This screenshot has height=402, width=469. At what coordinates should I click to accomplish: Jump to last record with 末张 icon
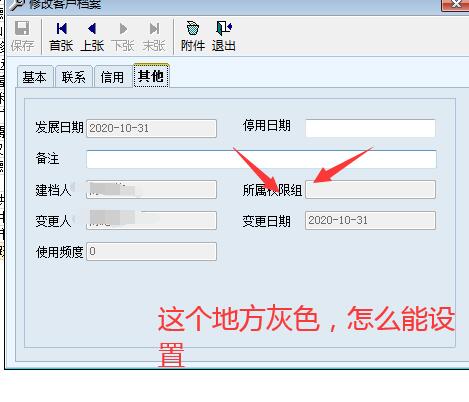tap(154, 29)
